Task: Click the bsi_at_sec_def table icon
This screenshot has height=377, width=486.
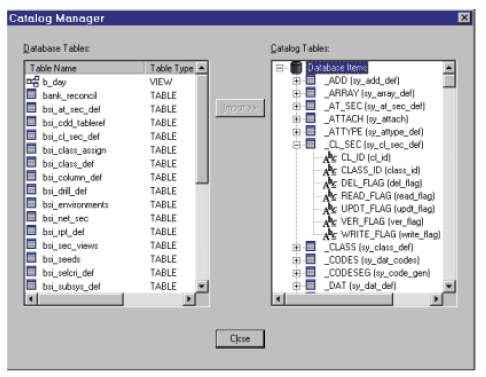Action: [x=31, y=108]
